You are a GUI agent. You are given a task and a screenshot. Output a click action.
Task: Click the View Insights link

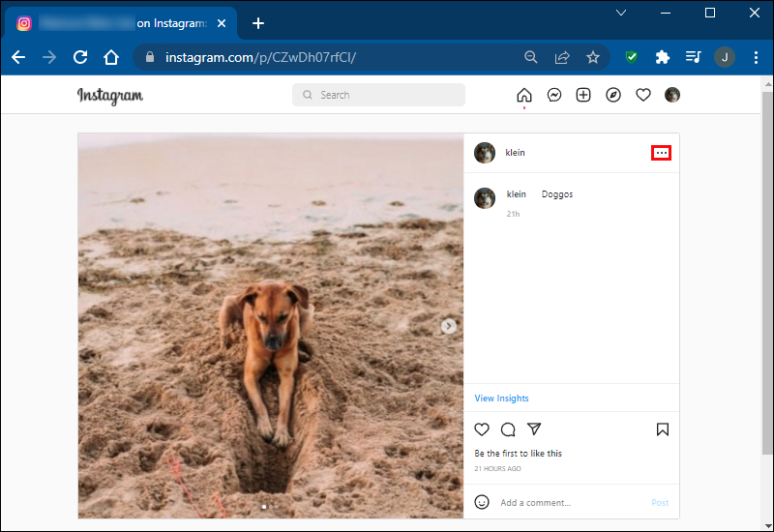[501, 399]
